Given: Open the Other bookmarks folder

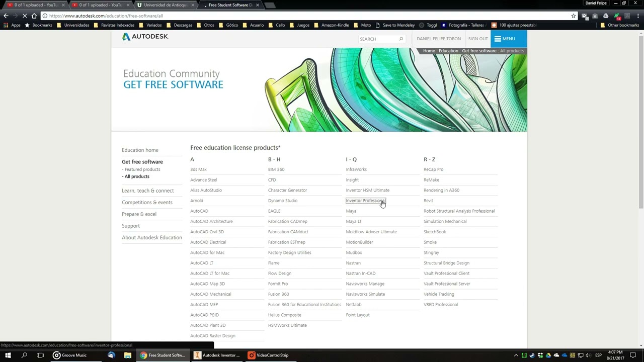Looking at the screenshot, I should tap(620, 25).
